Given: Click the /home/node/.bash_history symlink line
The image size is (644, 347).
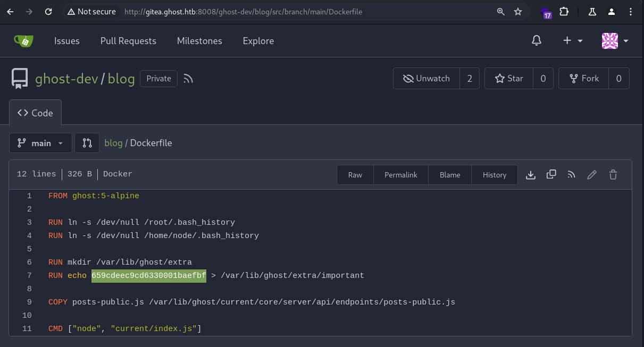Looking at the screenshot, I should tap(154, 235).
